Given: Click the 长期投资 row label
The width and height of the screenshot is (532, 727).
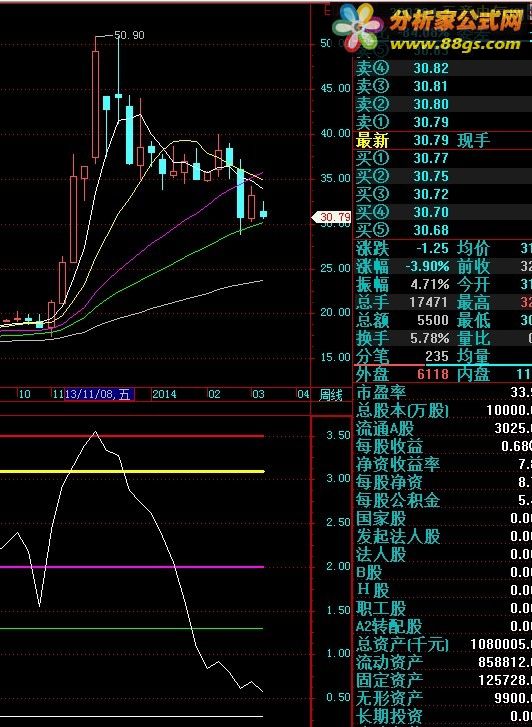Looking at the screenshot, I should [x=389, y=716].
